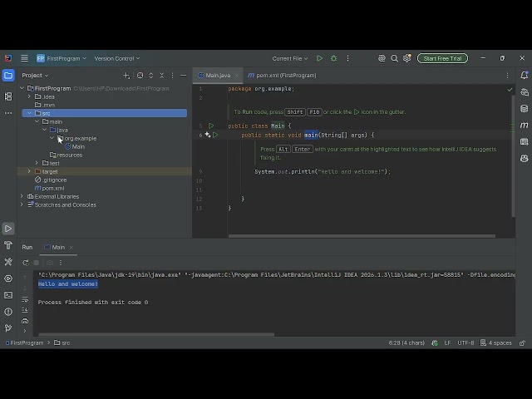Viewport: 532px width, 399px height.
Task: Close the Main.java tab
Action: coord(236,76)
